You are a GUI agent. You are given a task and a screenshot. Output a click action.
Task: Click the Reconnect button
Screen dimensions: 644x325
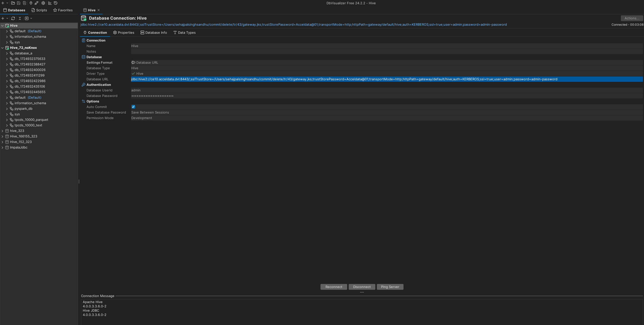334,287
